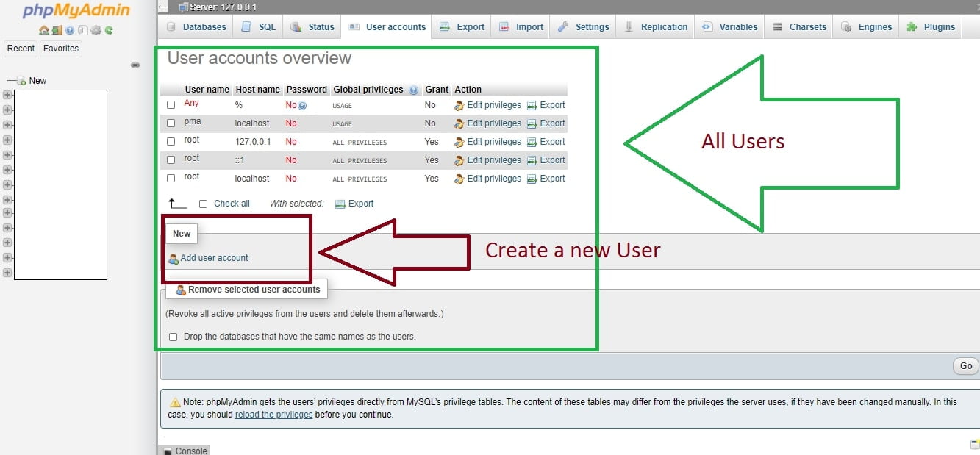The image size is (980, 455).
Task: Click reload the privileges link
Action: pyautogui.click(x=273, y=415)
